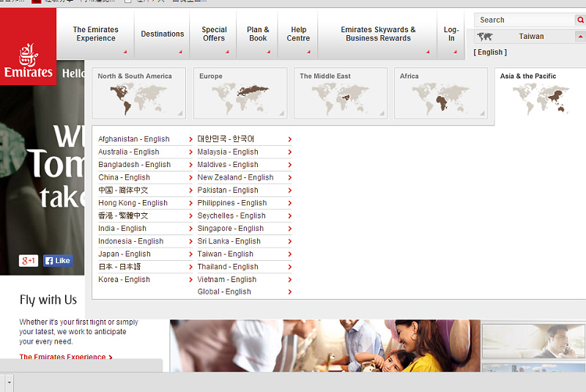586x392 pixels.
Task: Click the search magnifier icon
Action: coord(580,20)
